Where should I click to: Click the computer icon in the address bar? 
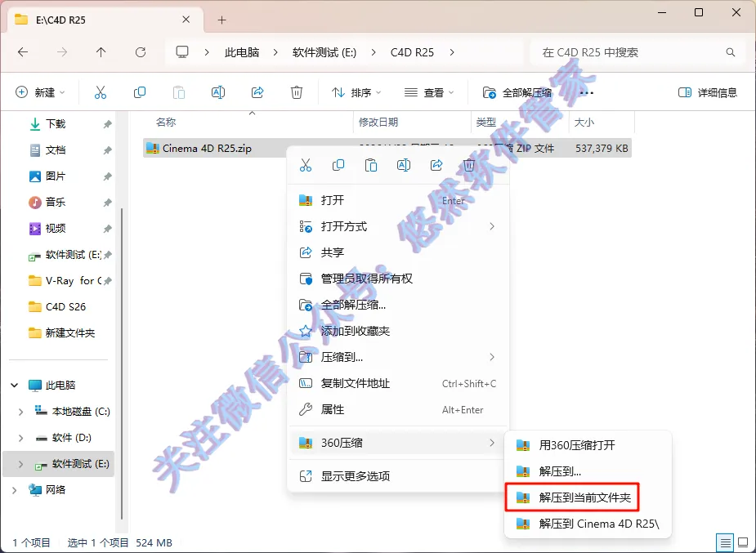(x=181, y=52)
